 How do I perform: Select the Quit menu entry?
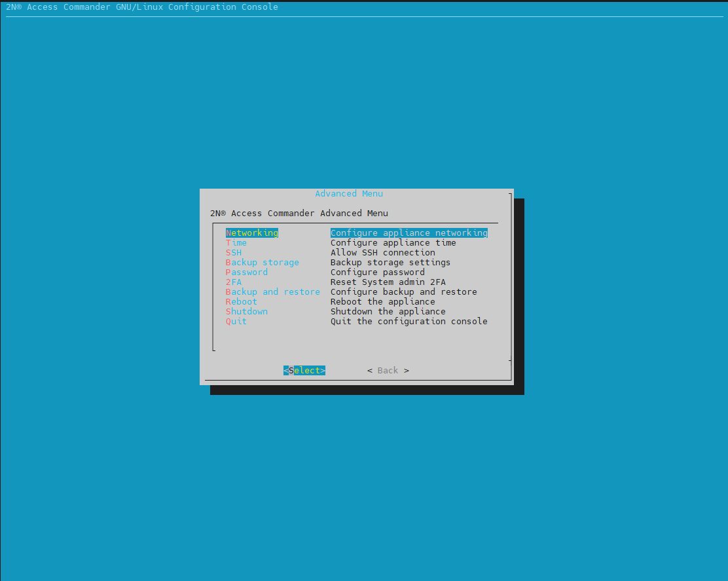236,321
